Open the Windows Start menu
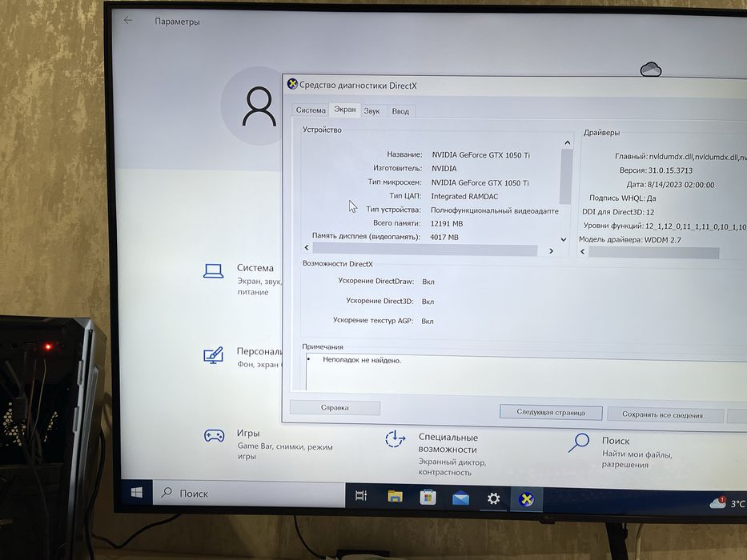Image resolution: width=747 pixels, height=560 pixels. tap(136, 492)
